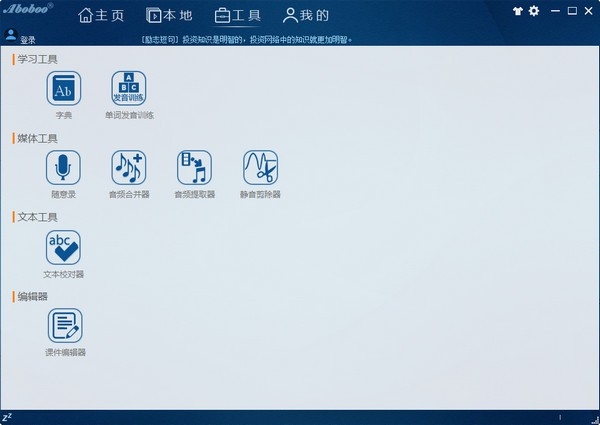Open the 字典 dictionary tool

point(64,89)
